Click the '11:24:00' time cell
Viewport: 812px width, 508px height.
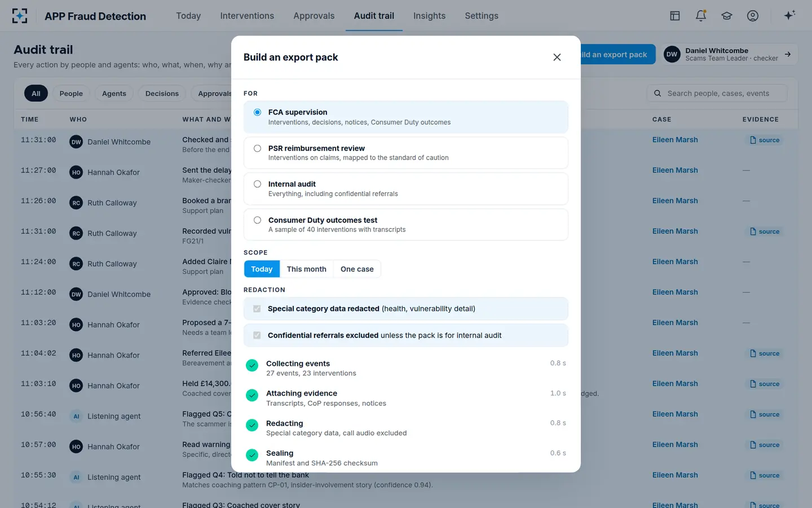tap(38, 262)
